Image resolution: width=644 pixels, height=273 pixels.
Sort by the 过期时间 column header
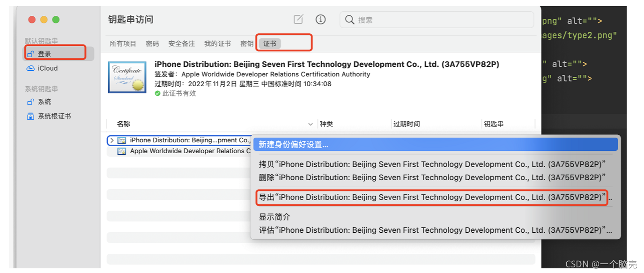[407, 124]
